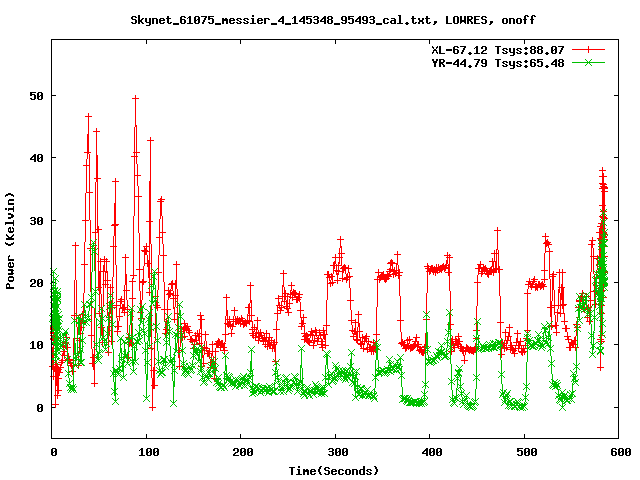Click the plot title with the Skynet filename

[319, 20]
